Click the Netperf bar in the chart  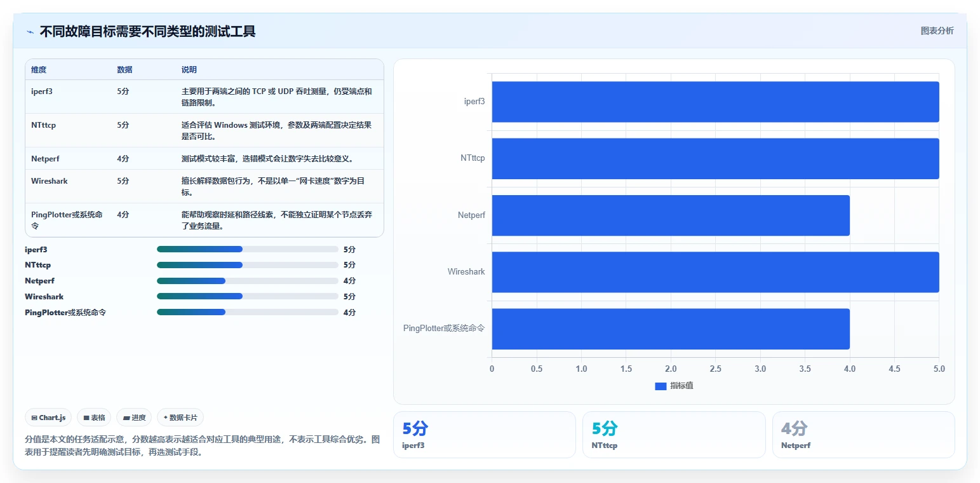pos(671,215)
